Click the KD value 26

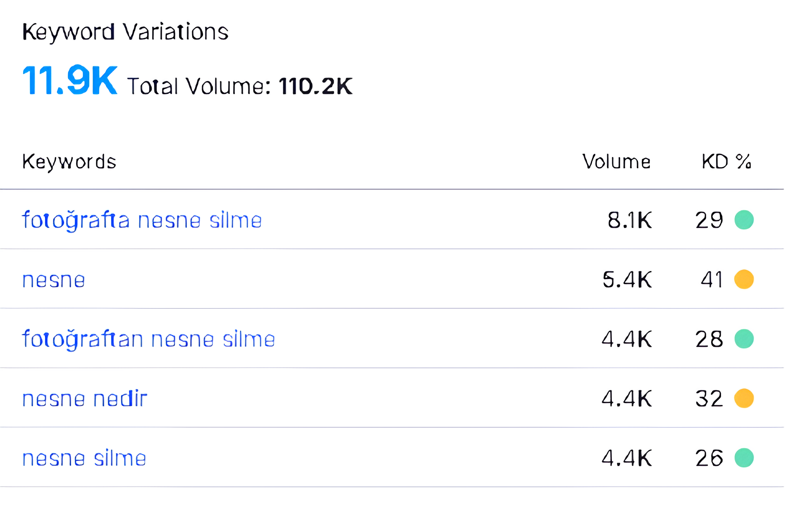tap(709, 458)
